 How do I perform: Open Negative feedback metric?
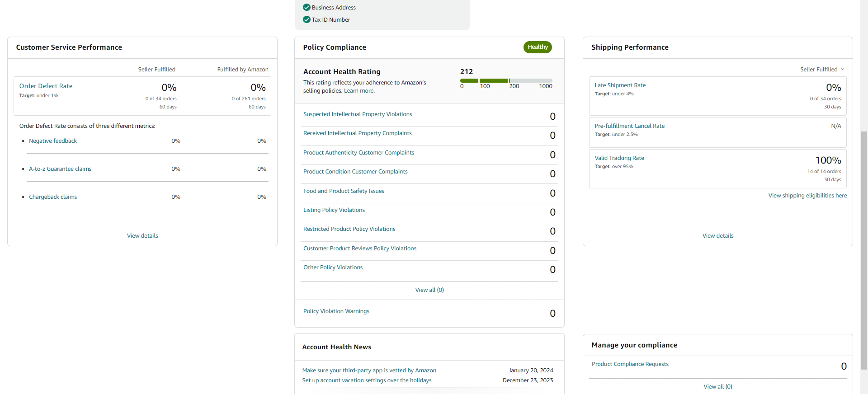point(53,141)
